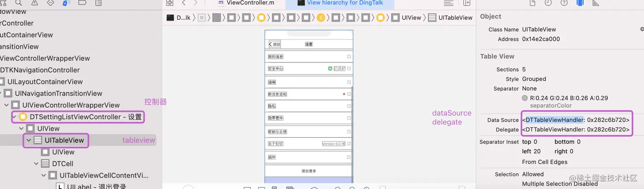The width and height of the screenshot is (644, 189).
Task: Click the 帮助与反馈 cell in preview
Action: (x=309, y=132)
